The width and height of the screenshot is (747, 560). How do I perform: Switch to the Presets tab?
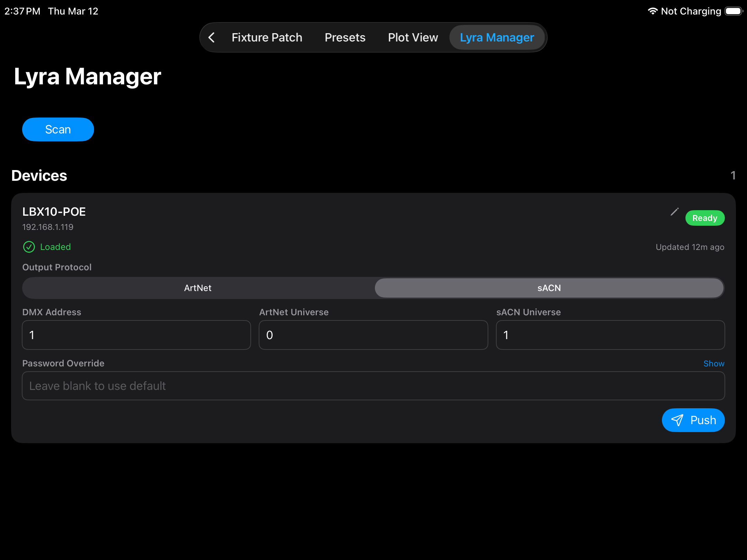pos(345,37)
